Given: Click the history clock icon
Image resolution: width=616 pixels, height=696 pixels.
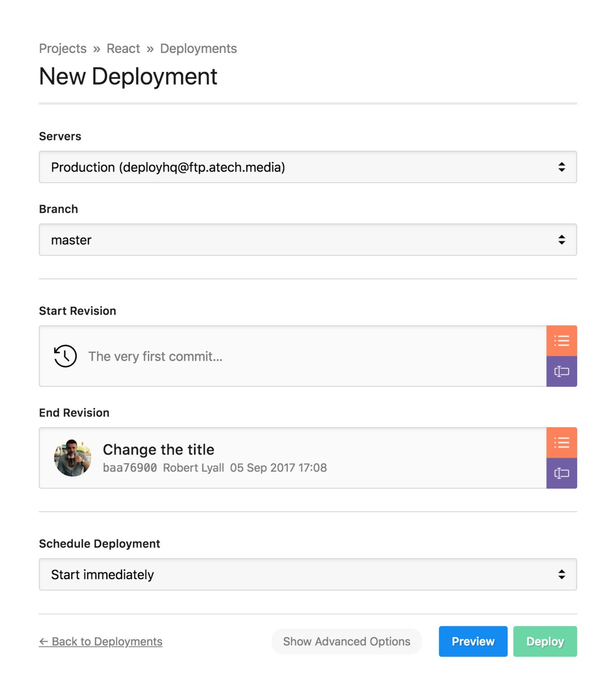Looking at the screenshot, I should coord(65,356).
